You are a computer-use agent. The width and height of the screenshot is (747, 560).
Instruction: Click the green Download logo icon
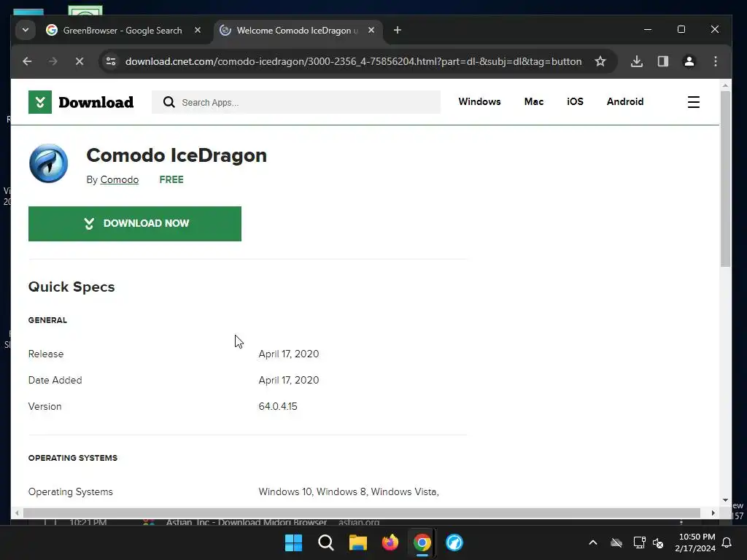[x=40, y=102]
